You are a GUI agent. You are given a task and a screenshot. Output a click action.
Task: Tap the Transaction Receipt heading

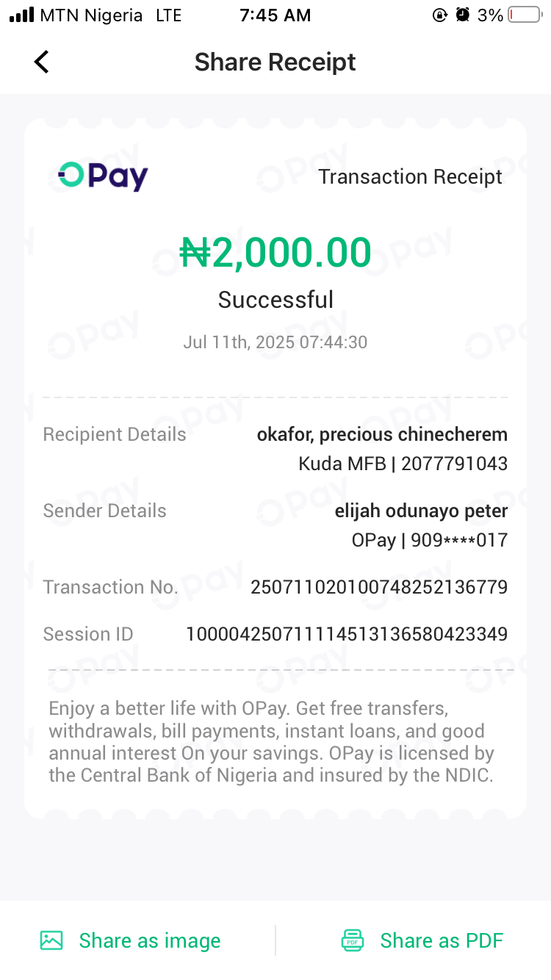coord(410,176)
